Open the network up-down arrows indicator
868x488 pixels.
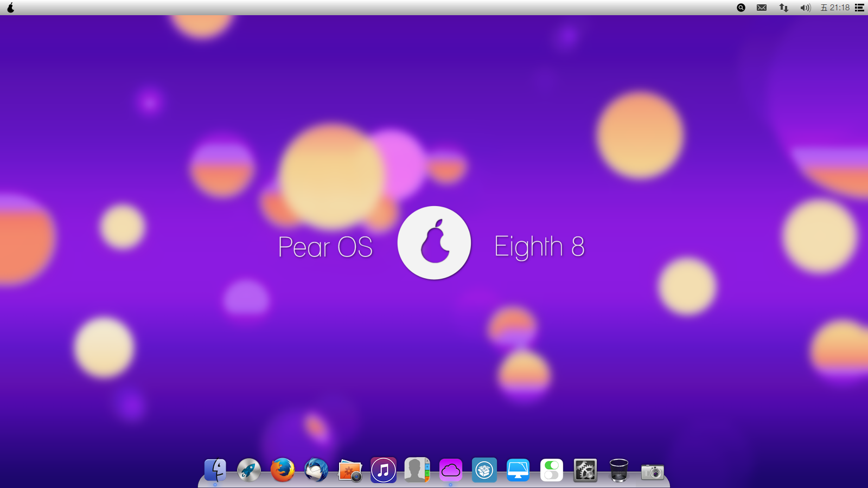coord(783,8)
